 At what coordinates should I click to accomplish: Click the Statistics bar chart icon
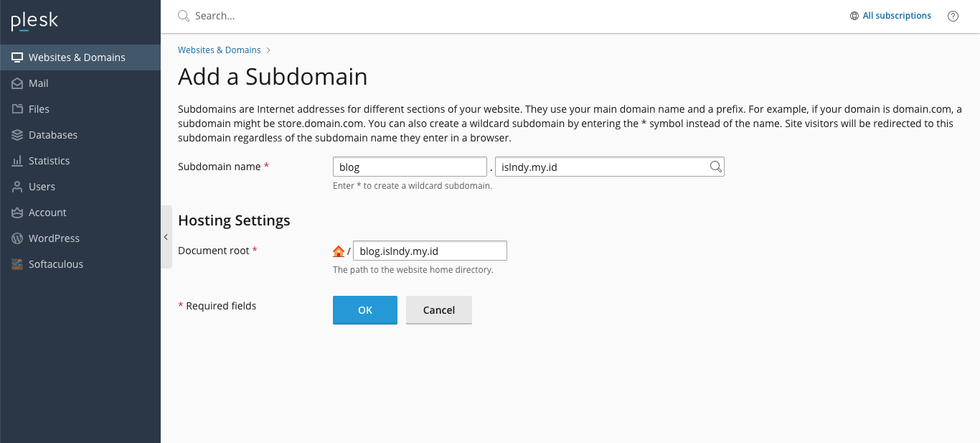[17, 161]
